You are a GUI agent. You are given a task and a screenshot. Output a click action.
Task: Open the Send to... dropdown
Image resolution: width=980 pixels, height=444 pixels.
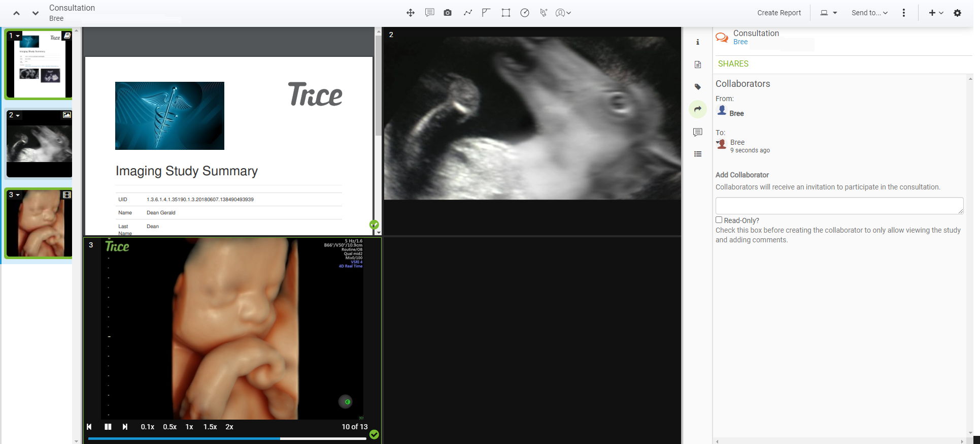point(869,13)
